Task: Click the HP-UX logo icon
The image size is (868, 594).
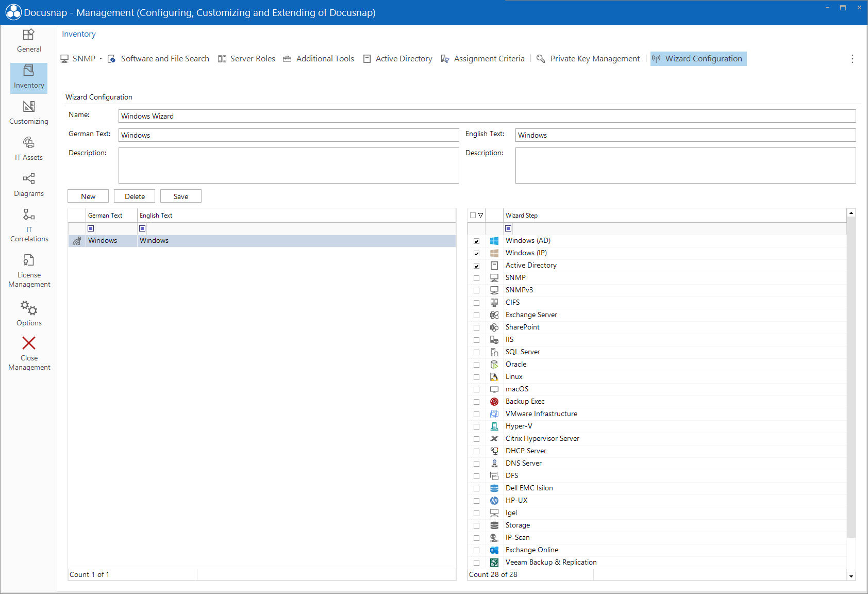Action: (494, 501)
